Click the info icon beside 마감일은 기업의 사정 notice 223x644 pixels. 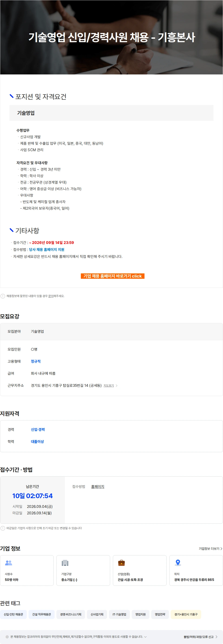click(3, 528)
